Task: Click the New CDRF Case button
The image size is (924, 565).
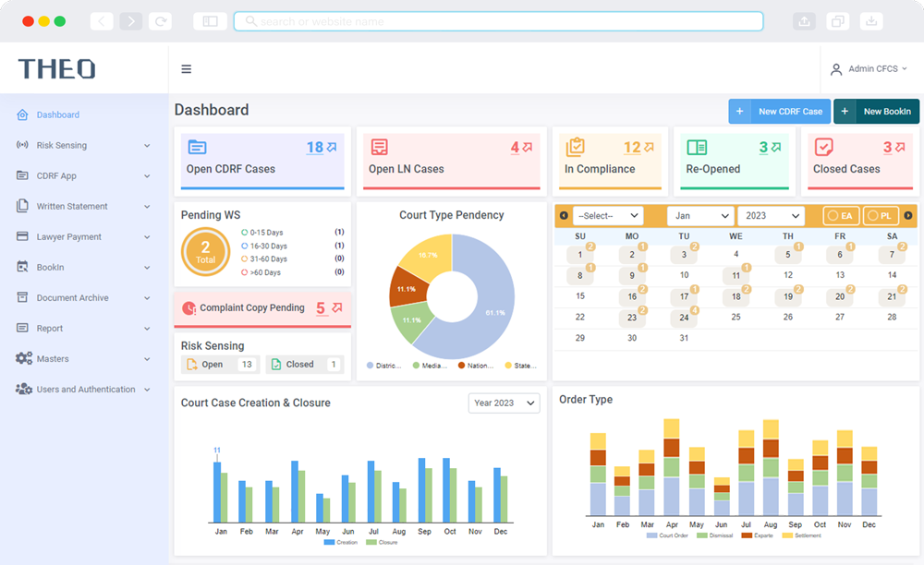Action: (x=780, y=111)
